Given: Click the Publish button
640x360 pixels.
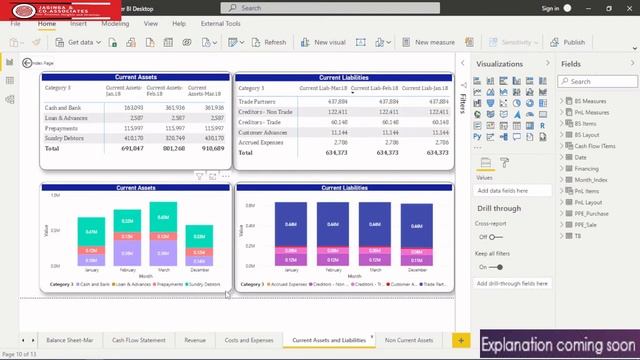Looking at the screenshot, I should point(567,42).
